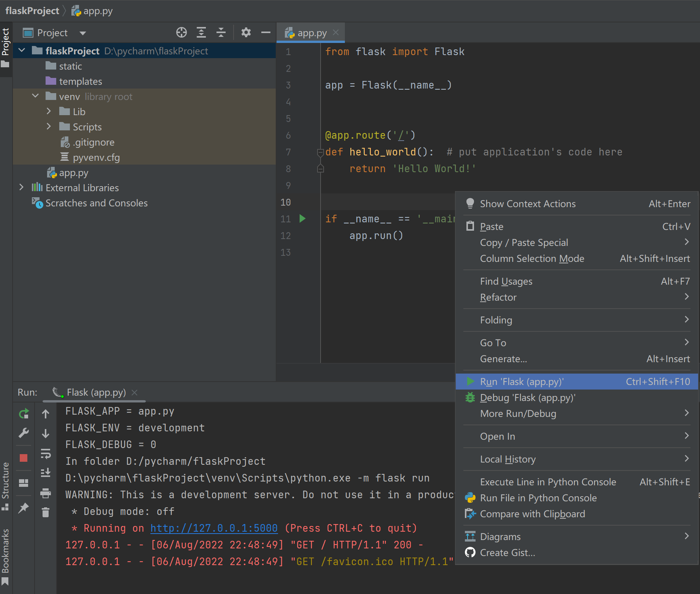Expand the Scripts folder

click(x=49, y=127)
